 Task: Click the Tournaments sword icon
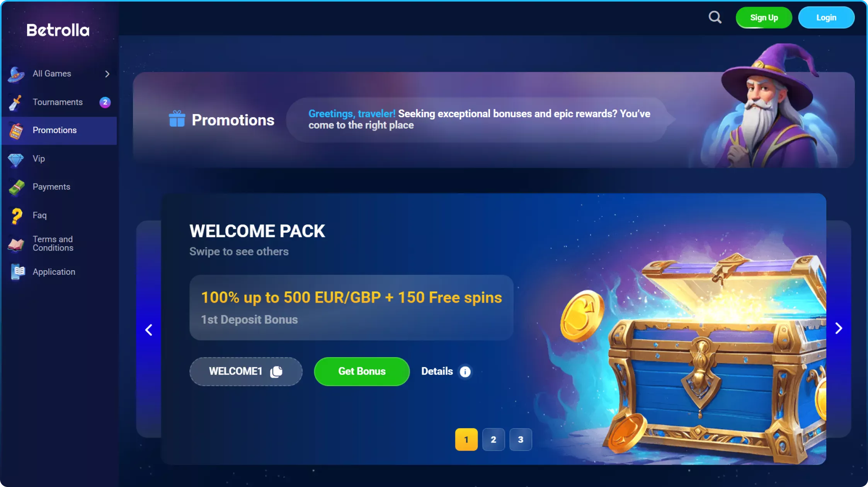(x=15, y=102)
